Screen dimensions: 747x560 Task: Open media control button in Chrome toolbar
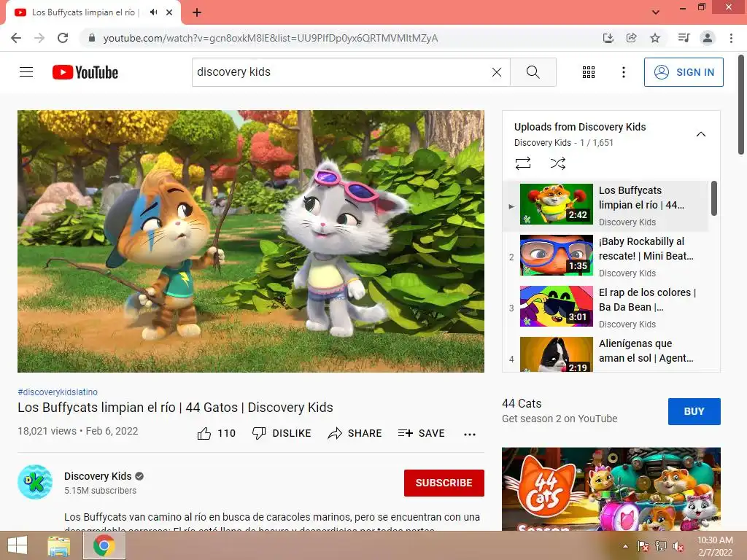[684, 38]
